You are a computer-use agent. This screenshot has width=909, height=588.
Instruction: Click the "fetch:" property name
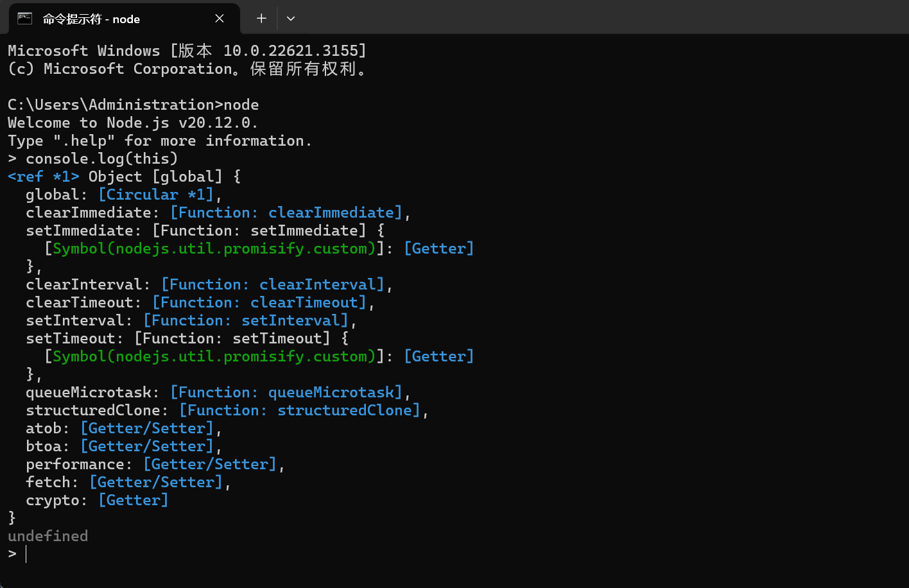point(53,482)
